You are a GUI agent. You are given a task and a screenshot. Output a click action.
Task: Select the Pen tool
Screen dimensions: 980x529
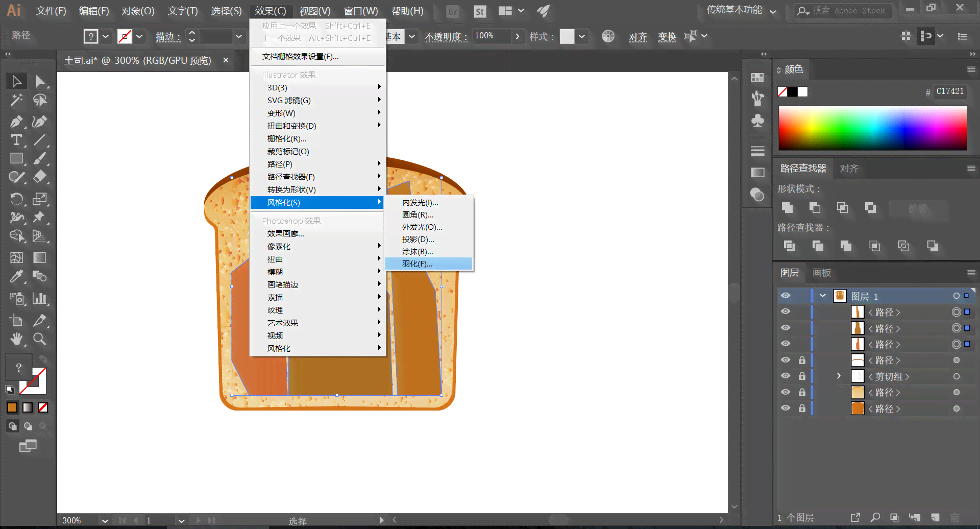pos(16,122)
